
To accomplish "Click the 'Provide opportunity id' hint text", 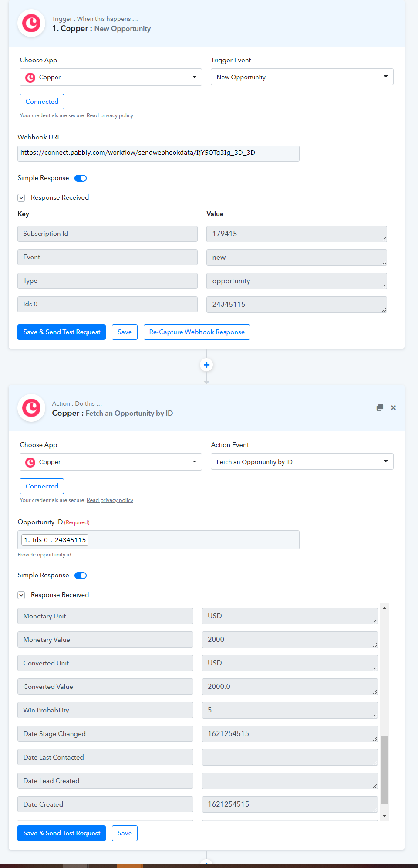I will tap(44, 555).
